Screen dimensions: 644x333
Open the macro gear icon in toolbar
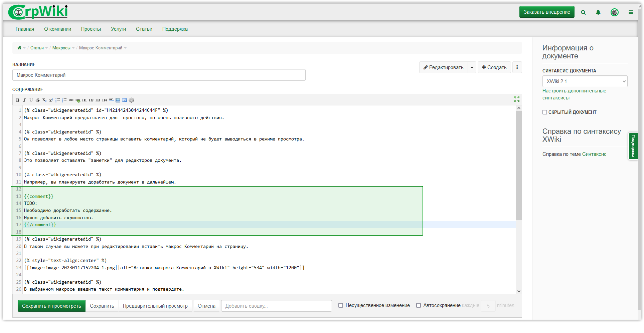point(131,100)
